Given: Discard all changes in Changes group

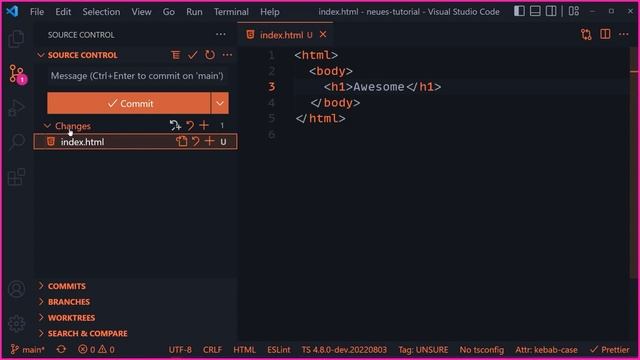Looking at the screenshot, I should pos(190,125).
